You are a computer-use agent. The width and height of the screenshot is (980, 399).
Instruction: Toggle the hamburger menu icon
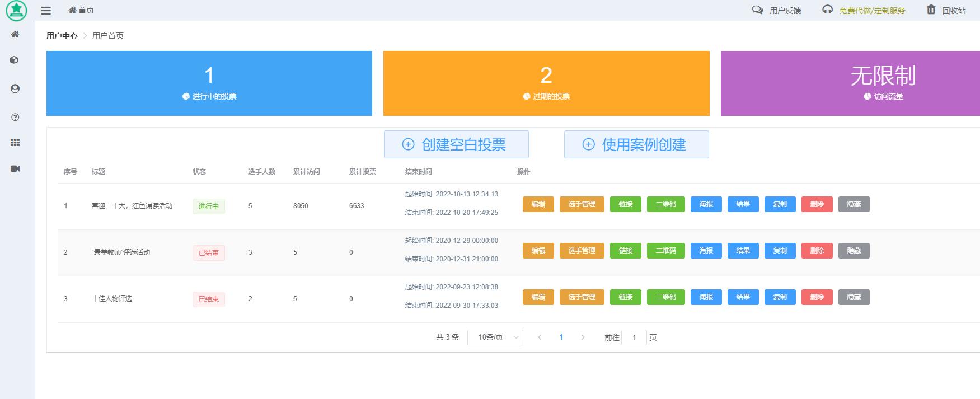46,11
